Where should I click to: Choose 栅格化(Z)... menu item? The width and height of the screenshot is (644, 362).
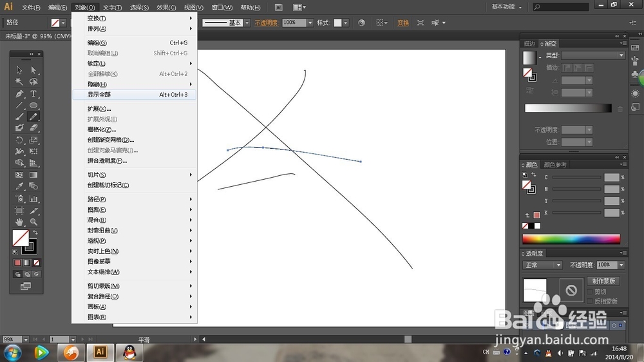[135, 129]
